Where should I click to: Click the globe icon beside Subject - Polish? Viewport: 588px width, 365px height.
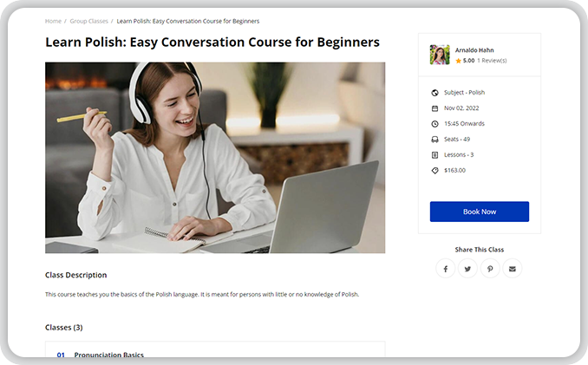[x=434, y=93]
